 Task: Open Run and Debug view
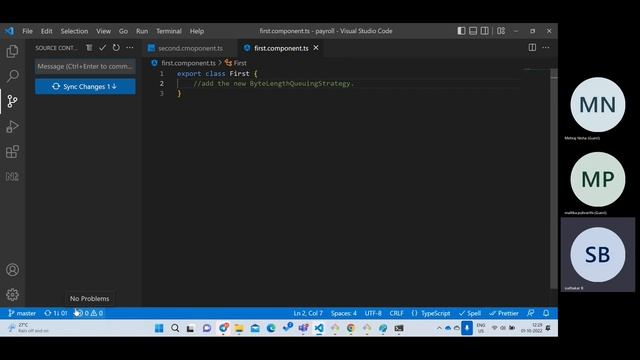click(x=12, y=127)
